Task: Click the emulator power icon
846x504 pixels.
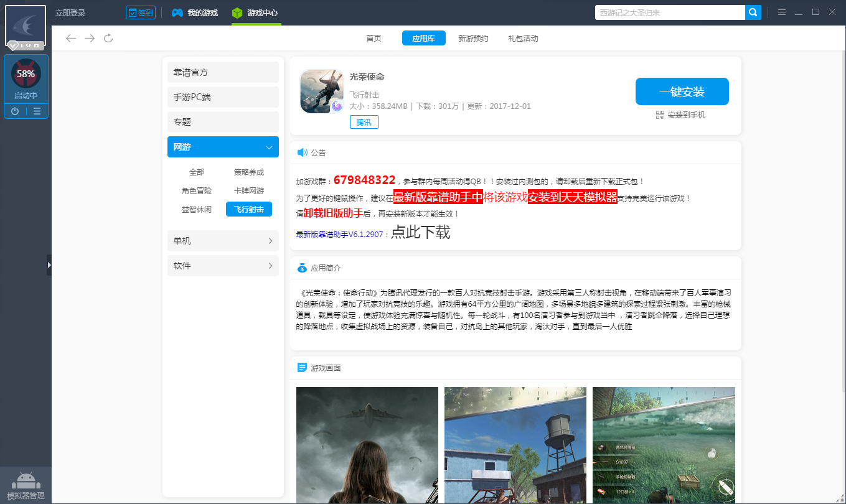Action: tap(15, 111)
